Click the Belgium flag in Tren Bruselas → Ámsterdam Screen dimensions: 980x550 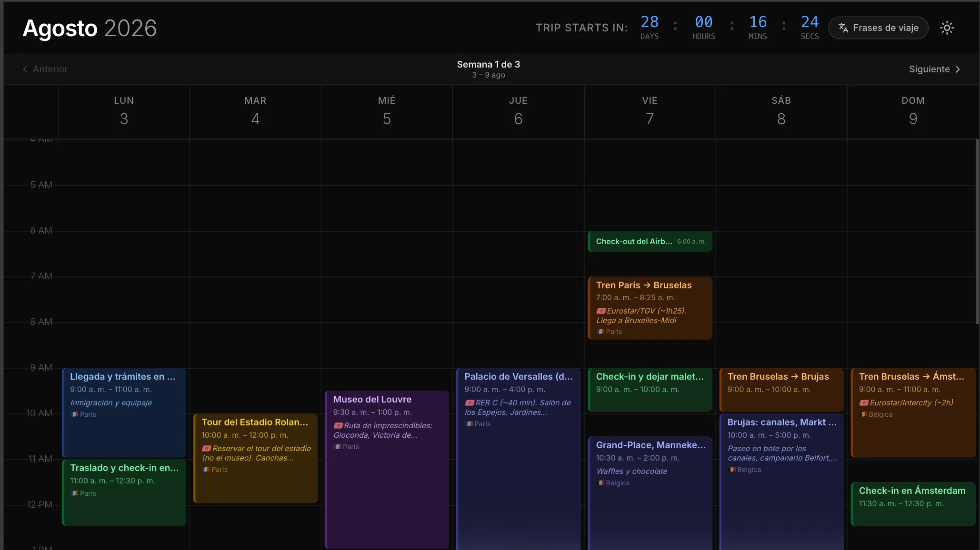click(x=864, y=414)
